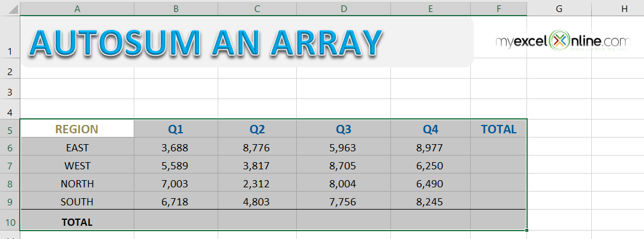Select row 10 header
The image size is (644, 239).
coord(10,220)
